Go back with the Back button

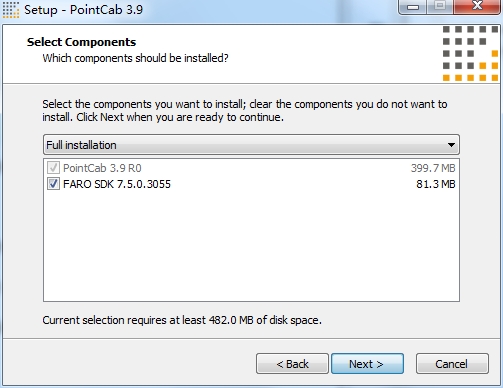pyautogui.click(x=292, y=364)
